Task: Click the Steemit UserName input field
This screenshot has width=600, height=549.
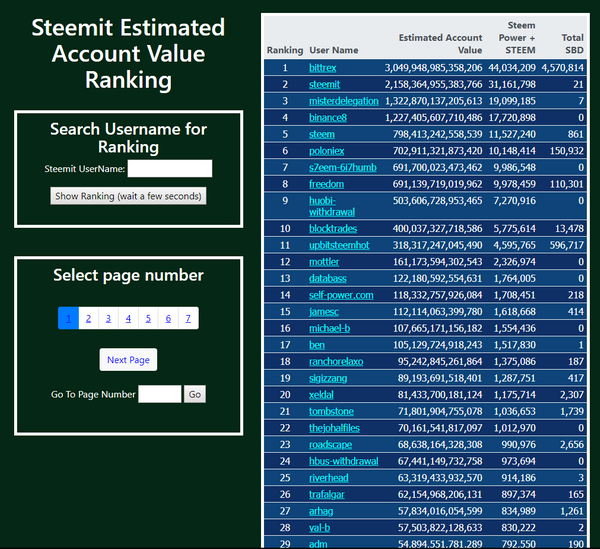Action: point(170,168)
